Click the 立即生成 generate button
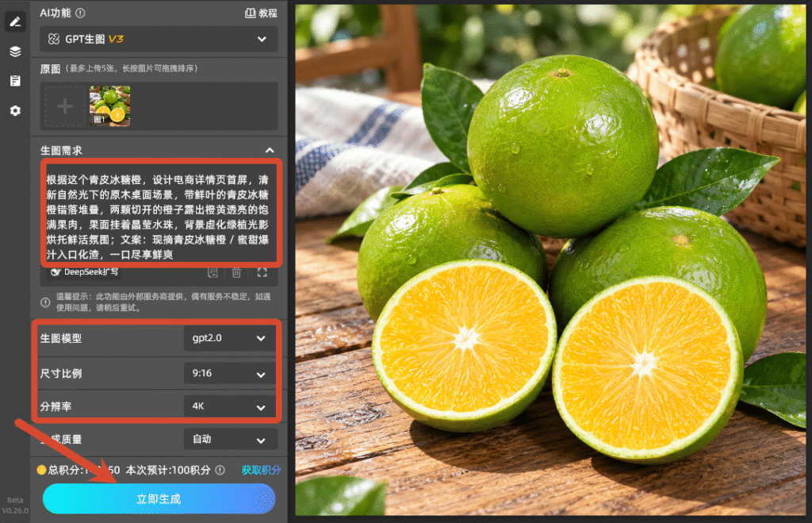The height and width of the screenshot is (523, 812). pyautogui.click(x=159, y=498)
